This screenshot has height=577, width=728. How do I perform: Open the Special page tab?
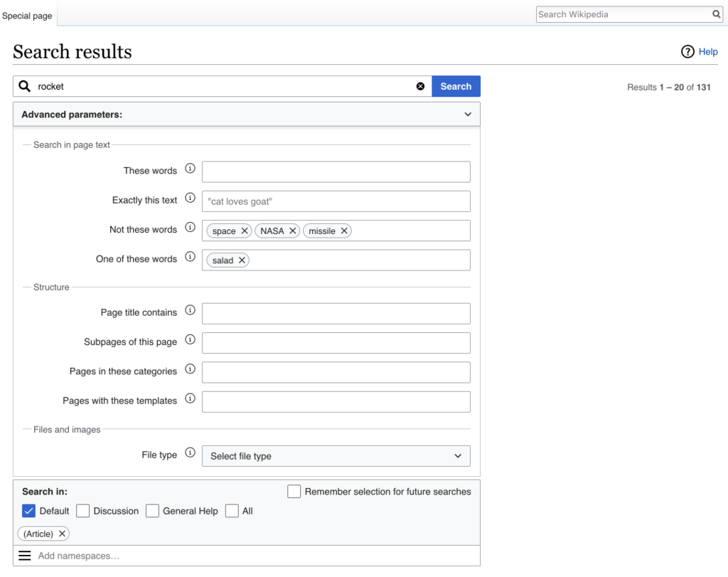click(x=27, y=16)
